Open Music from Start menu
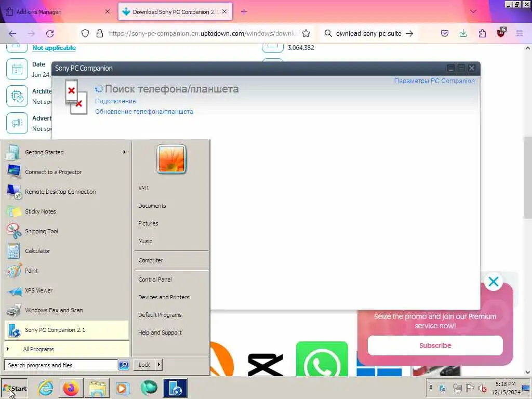 coord(145,241)
